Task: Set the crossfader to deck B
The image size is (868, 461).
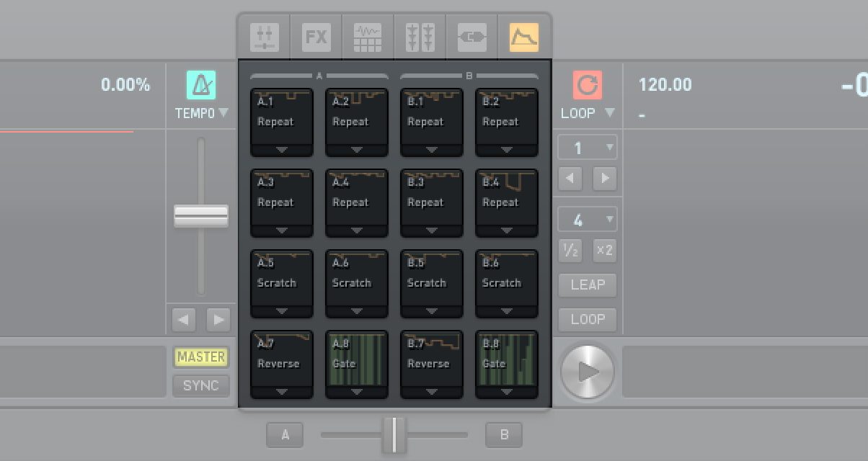Action: click(x=504, y=435)
